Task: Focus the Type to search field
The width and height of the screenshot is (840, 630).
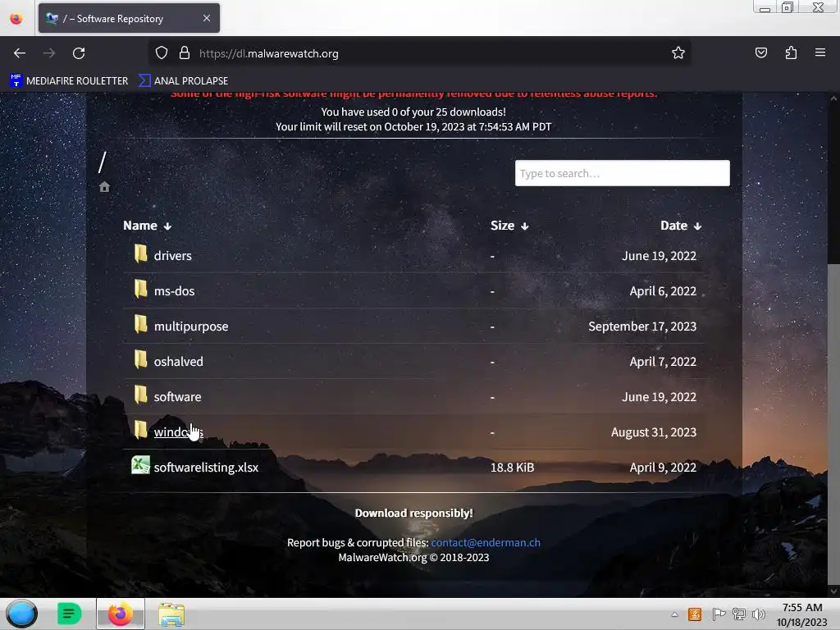Action: tap(622, 173)
